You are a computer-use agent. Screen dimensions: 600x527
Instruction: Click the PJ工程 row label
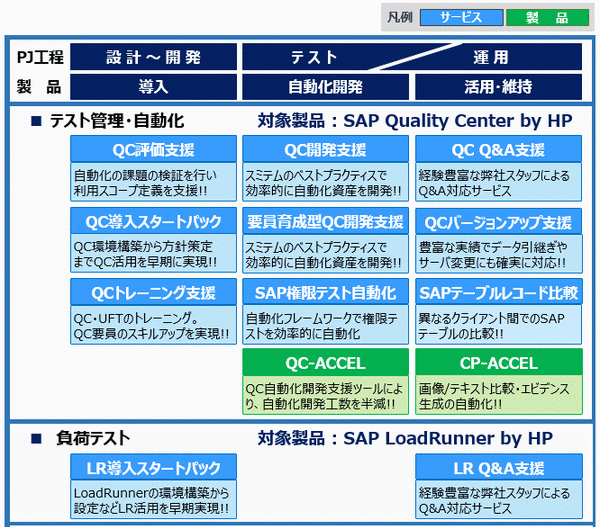click(40, 57)
